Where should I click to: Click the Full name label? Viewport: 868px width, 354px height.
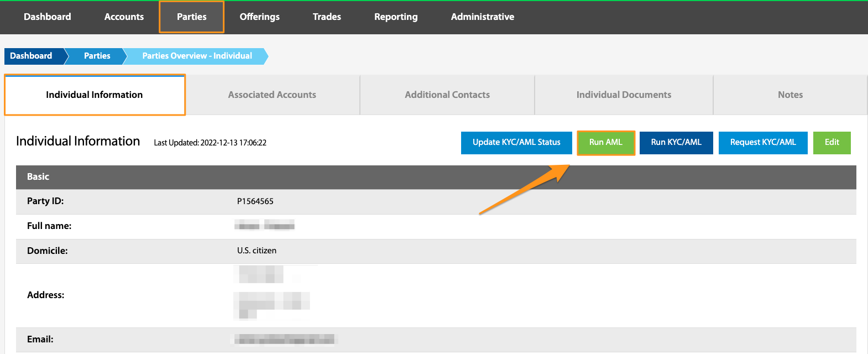pyautogui.click(x=49, y=226)
